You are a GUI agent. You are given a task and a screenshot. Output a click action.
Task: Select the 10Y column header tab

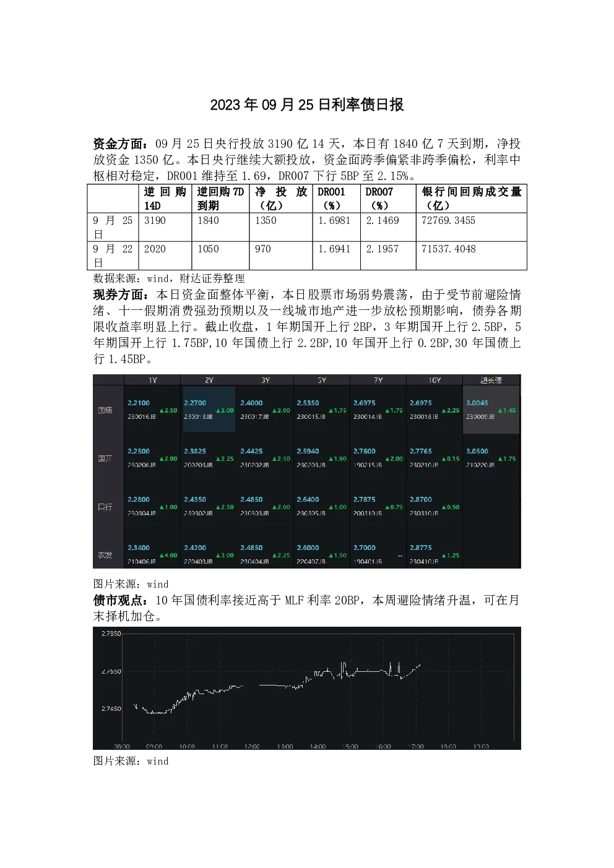[x=435, y=380]
